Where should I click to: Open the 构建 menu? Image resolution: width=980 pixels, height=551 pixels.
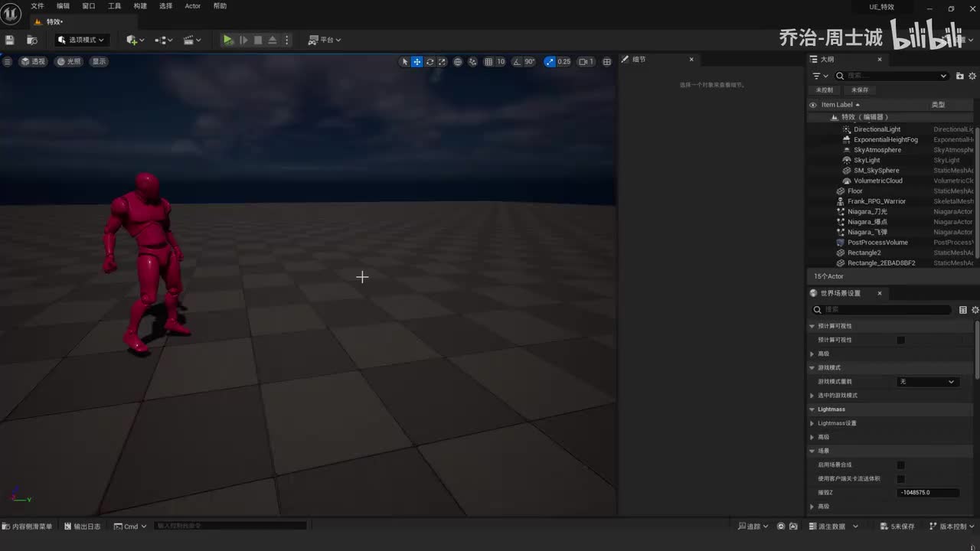click(x=140, y=6)
